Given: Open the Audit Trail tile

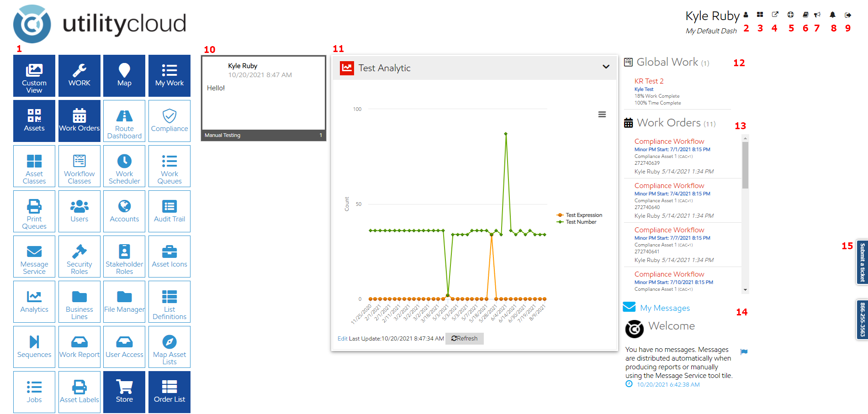Looking at the screenshot, I should (169, 211).
